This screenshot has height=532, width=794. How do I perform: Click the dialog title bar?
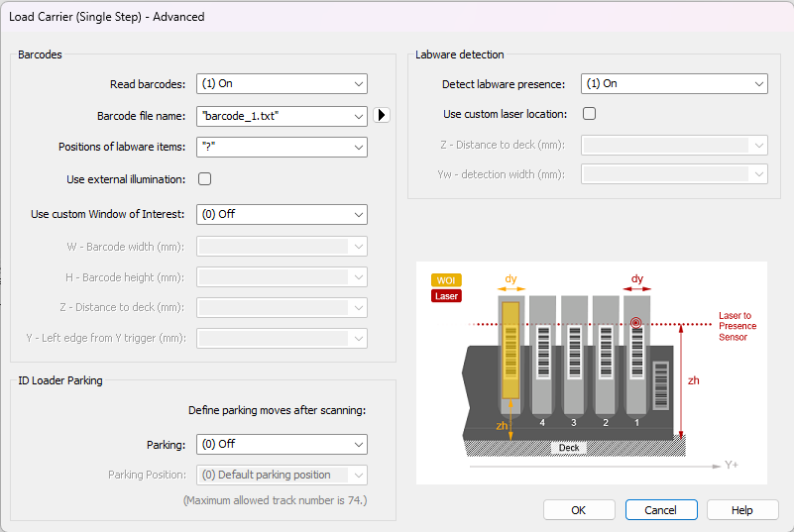click(x=397, y=17)
